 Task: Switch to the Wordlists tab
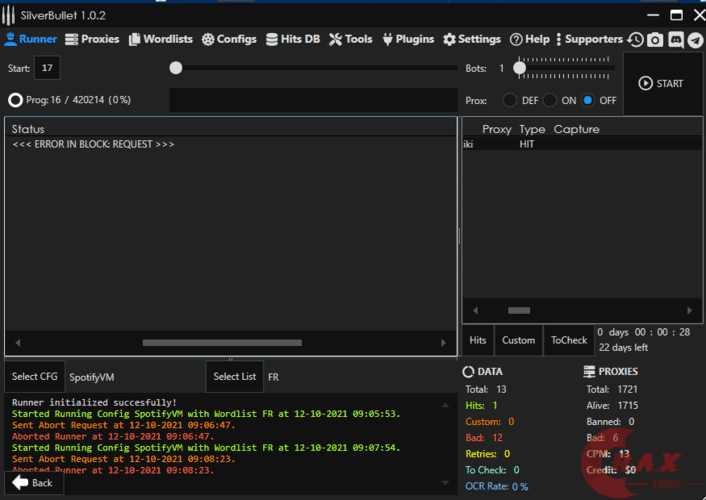(160, 39)
